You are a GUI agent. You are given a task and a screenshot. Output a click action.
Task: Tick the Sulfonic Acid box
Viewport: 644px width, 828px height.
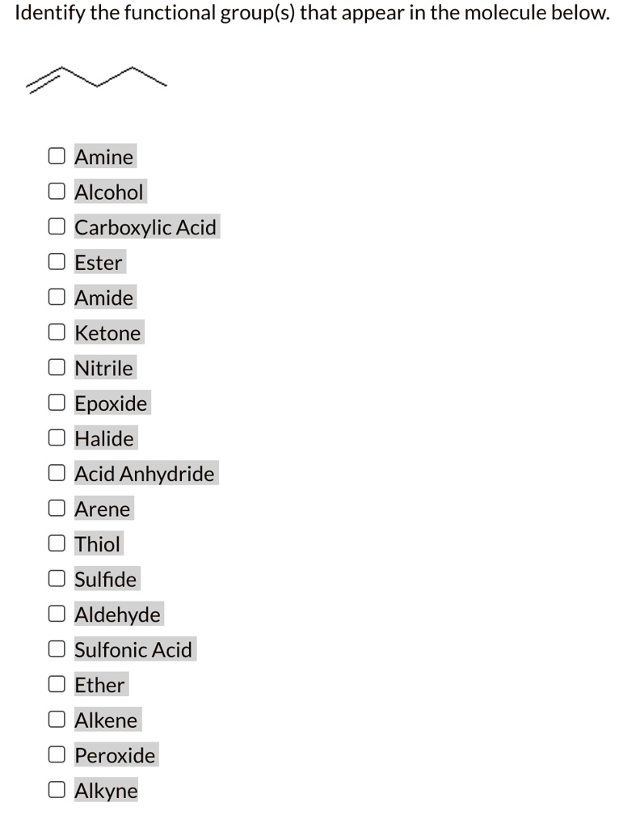56,650
